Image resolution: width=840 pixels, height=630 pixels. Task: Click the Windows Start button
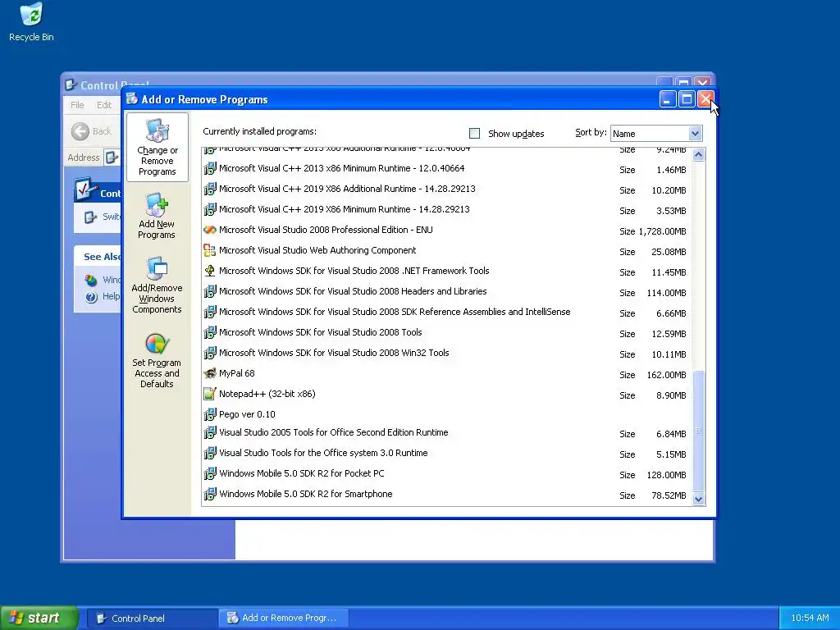tap(39, 618)
